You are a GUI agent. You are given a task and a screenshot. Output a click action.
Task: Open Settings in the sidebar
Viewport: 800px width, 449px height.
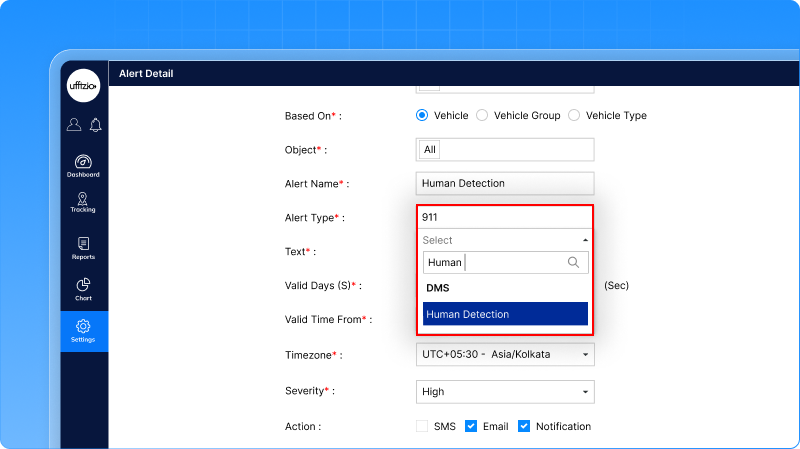(x=84, y=331)
